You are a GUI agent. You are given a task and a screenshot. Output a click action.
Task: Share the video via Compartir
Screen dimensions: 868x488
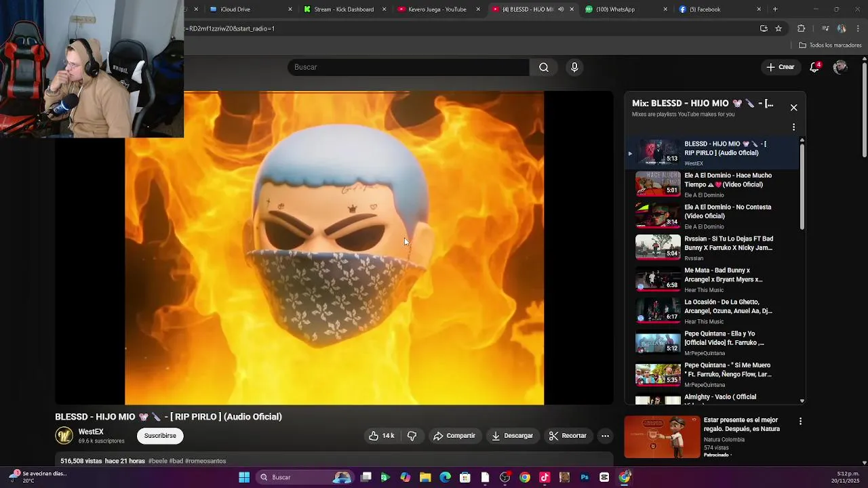454,436
